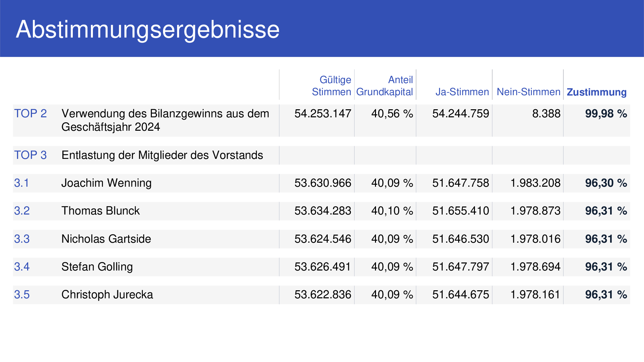Image resolution: width=644 pixels, height=362 pixels.
Task: Click the Stefan Golling row name
Action: point(97,267)
